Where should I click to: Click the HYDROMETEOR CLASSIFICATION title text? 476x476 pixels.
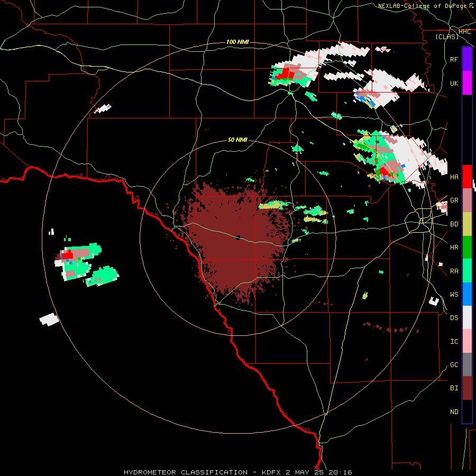click(186, 472)
